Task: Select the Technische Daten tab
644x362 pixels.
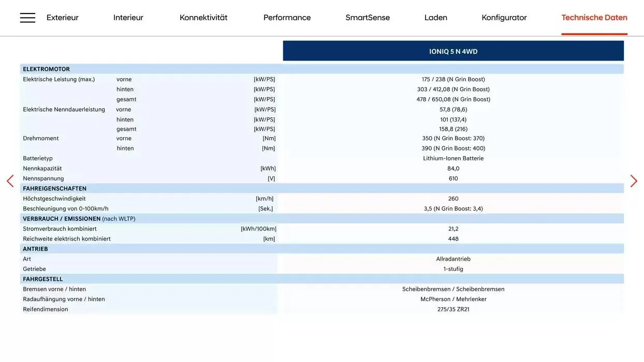Action: coord(594,17)
